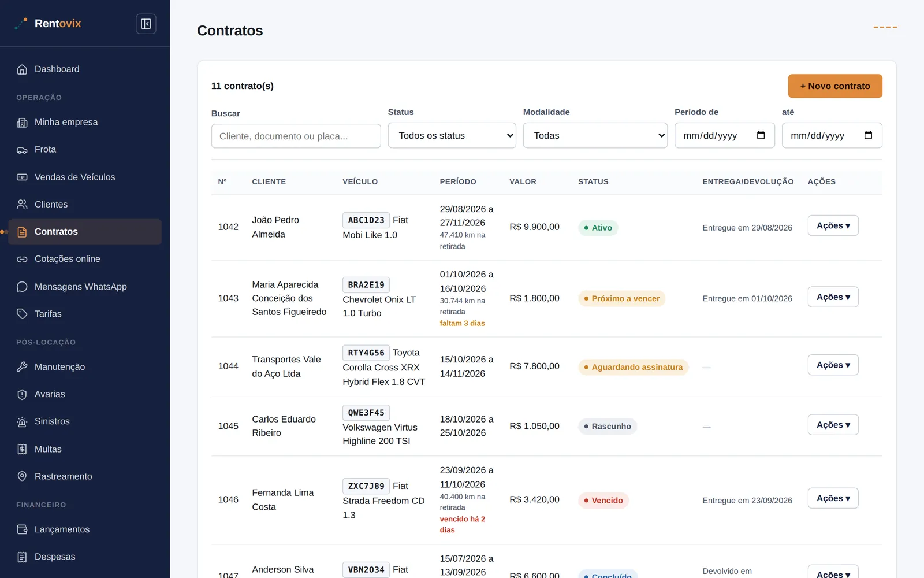Click the Rastreamento map pin icon
This screenshot has height=578, width=924.
click(22, 476)
